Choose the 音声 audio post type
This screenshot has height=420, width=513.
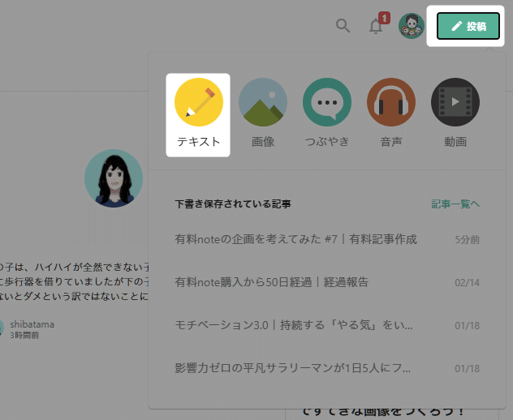click(x=391, y=113)
